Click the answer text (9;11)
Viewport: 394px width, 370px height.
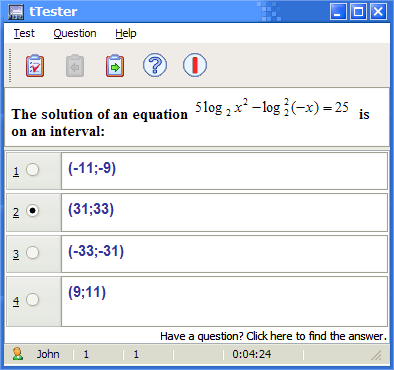pos(87,292)
